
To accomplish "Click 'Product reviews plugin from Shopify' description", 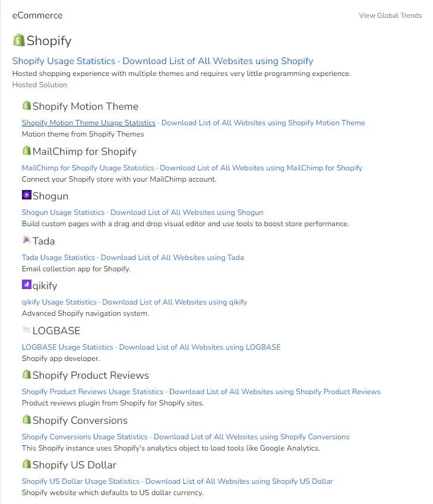I will pos(113,404).
